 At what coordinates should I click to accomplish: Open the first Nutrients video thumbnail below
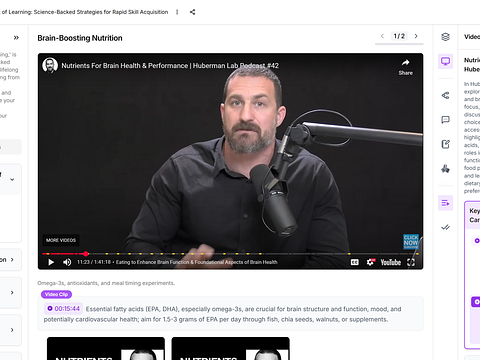pyautogui.click(x=106, y=348)
